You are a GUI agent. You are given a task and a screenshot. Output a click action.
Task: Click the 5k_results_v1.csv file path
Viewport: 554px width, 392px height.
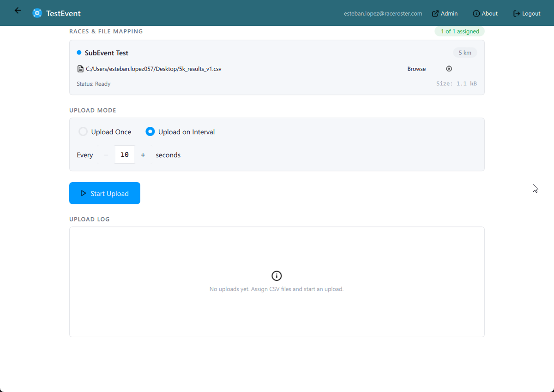click(154, 69)
